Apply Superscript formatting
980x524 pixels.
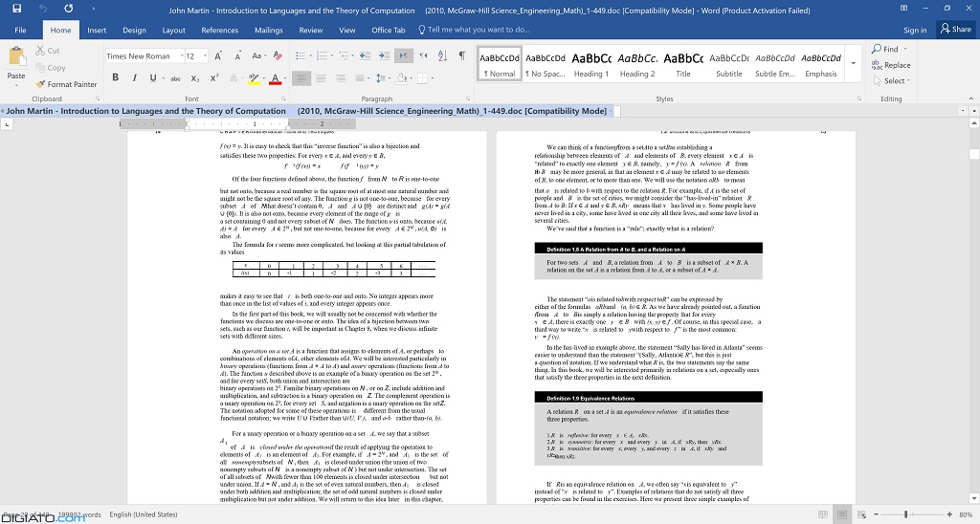[214, 78]
